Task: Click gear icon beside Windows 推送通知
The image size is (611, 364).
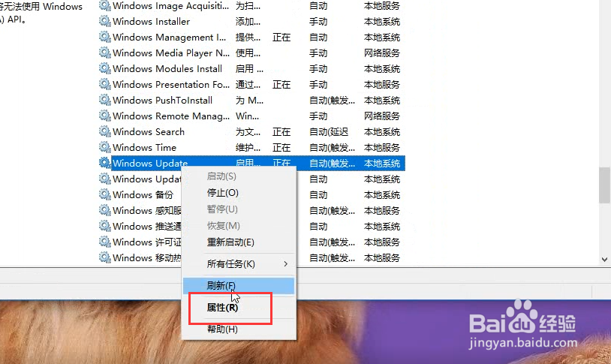Action: click(x=105, y=226)
